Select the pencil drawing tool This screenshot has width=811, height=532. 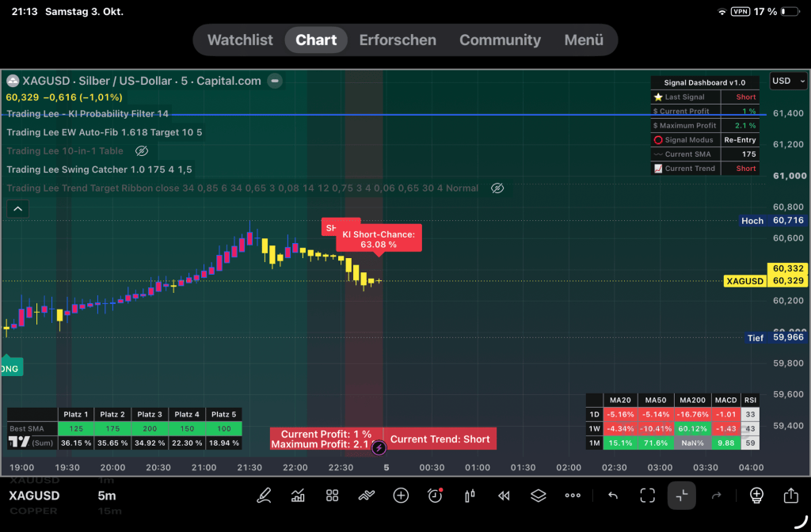[x=265, y=496]
